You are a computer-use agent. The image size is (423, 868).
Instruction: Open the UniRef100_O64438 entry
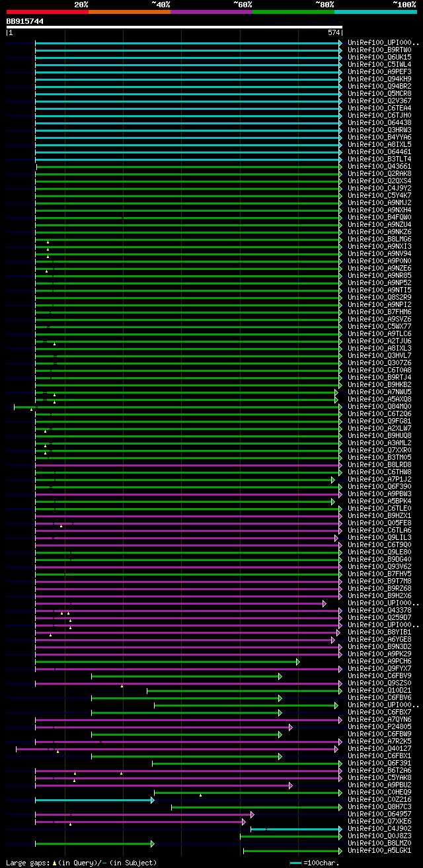tap(379, 122)
